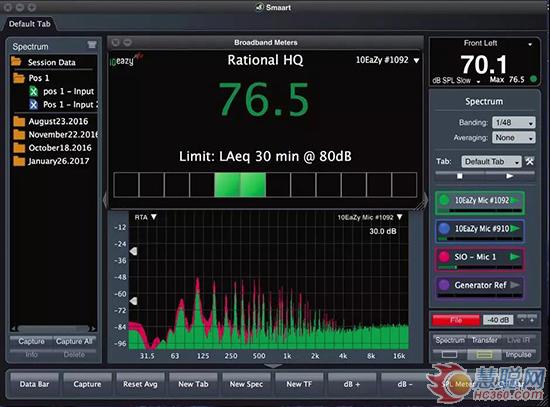Start the 10EaZy Mic #910 measurement arrow
The image size is (550, 407).
(x=515, y=229)
